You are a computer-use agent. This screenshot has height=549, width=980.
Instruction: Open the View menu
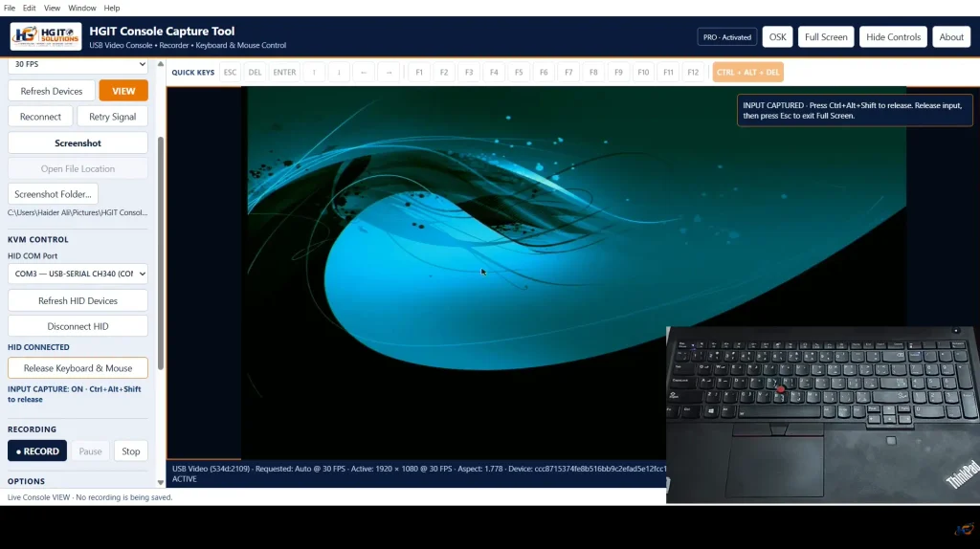(x=52, y=8)
